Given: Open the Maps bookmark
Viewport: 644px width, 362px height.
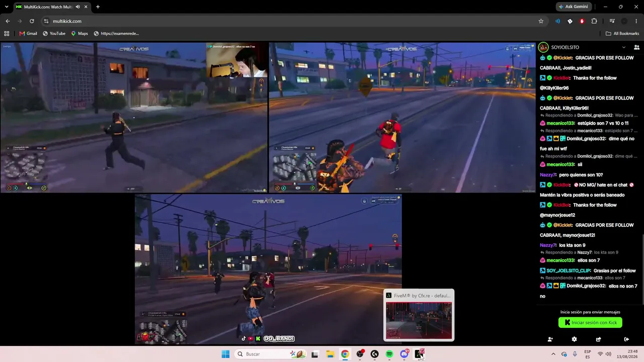Looking at the screenshot, I should (x=79, y=34).
